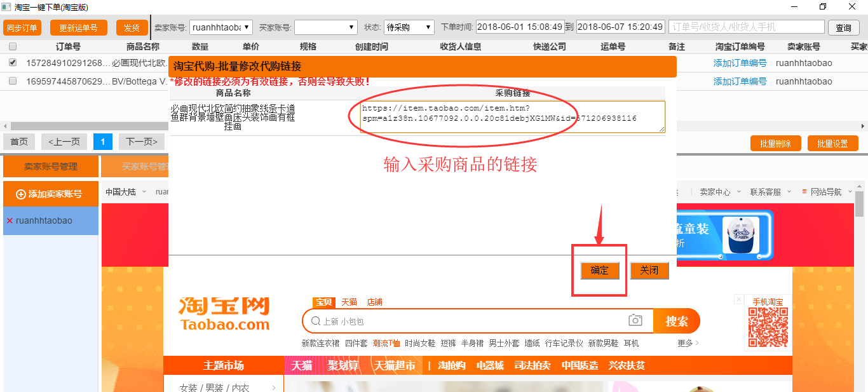Open the 中国大陆 region dropdown on Taobao page
Image resolution: width=868 pixels, height=392 pixels.
125,192
